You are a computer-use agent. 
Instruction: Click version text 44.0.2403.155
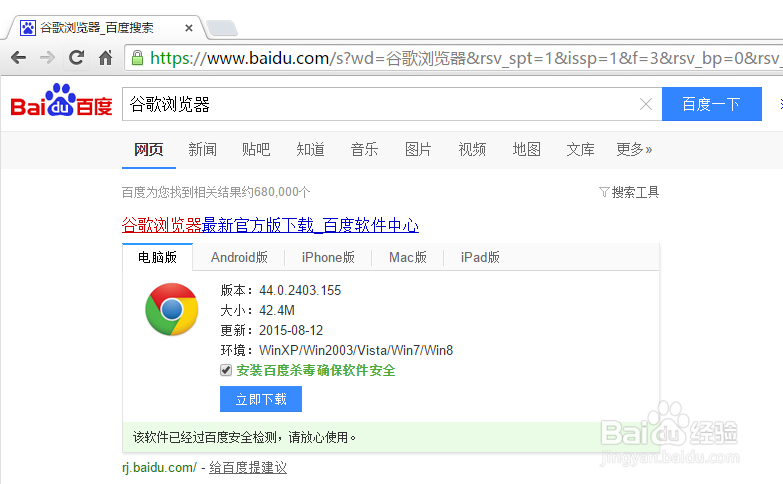point(300,290)
